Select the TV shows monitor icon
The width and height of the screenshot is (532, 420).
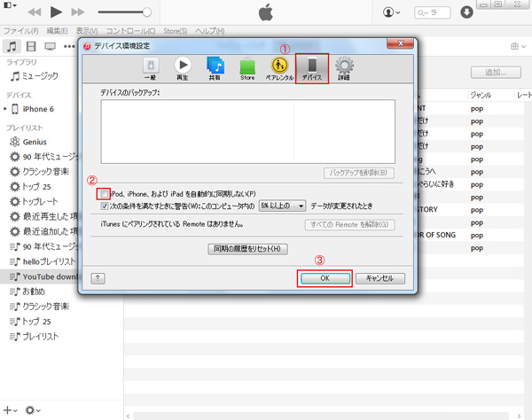[x=51, y=46]
